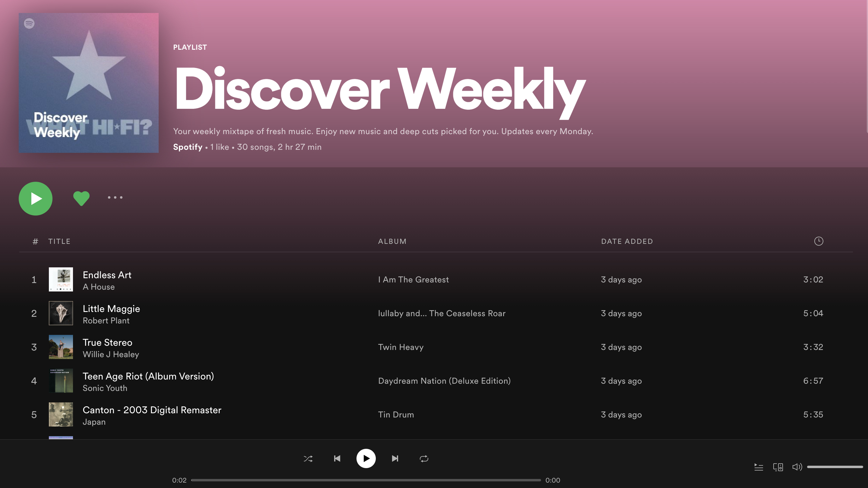The height and width of the screenshot is (488, 868).
Task: Click Spotify link under playlist description
Action: click(x=187, y=146)
